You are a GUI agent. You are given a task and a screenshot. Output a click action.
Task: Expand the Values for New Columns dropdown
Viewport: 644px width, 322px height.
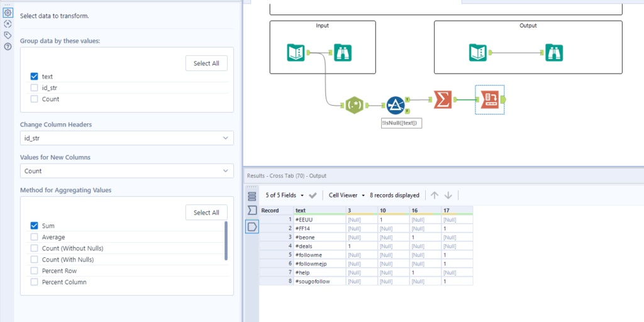pos(126,170)
